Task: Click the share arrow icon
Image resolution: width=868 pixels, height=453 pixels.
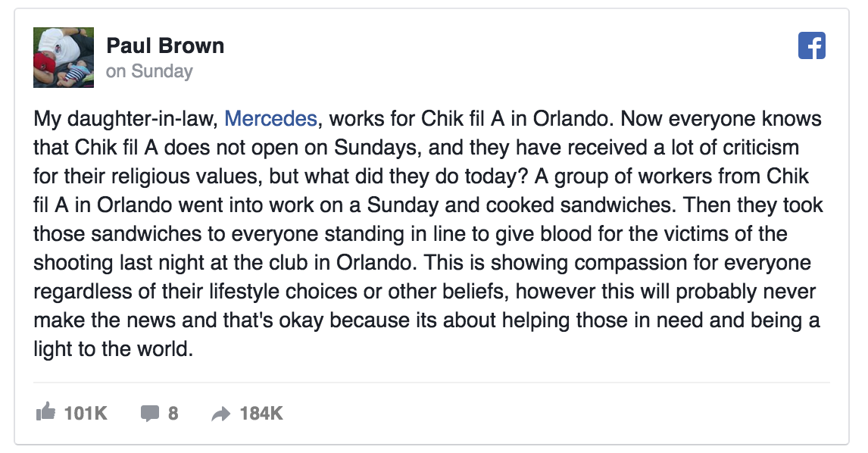Action: click(221, 414)
